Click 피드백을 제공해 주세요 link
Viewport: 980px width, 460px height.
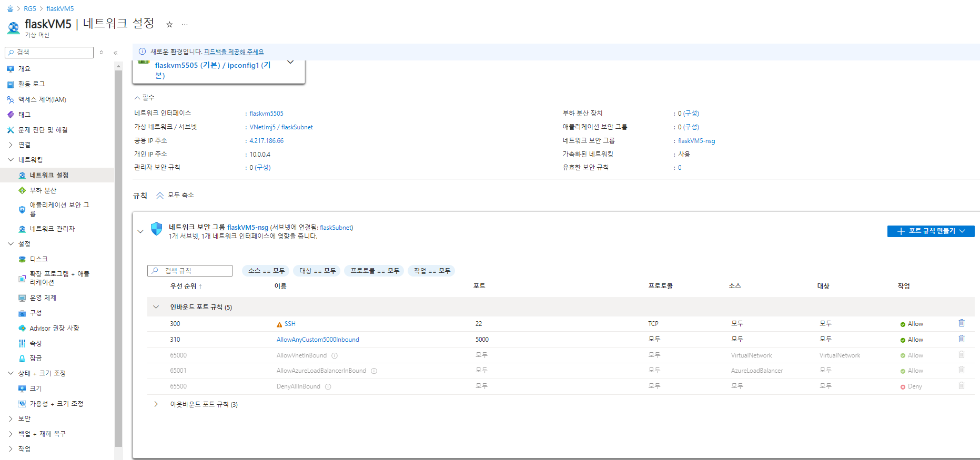coord(234,52)
